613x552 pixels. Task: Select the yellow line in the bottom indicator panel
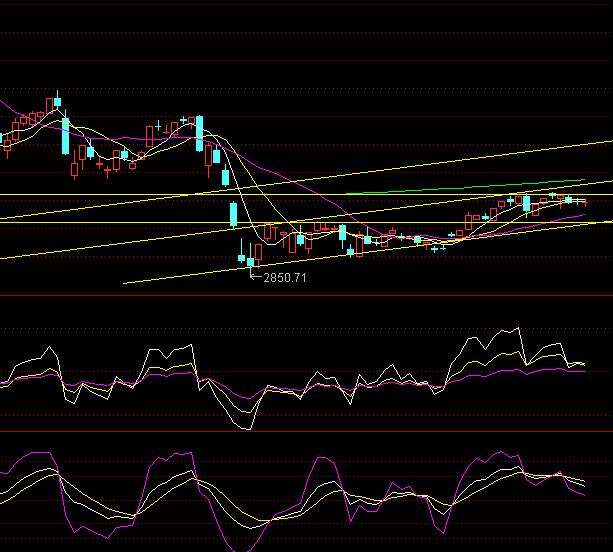click(100, 506)
